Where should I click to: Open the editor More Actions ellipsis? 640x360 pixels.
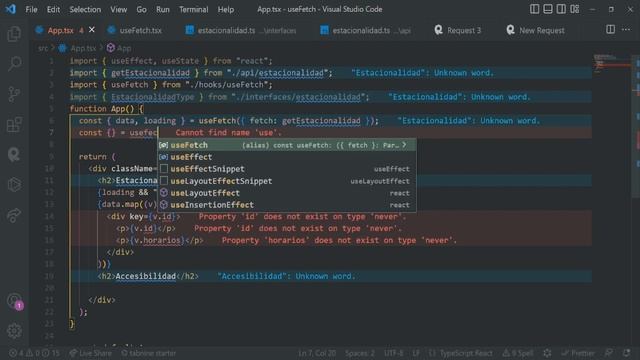(x=626, y=29)
